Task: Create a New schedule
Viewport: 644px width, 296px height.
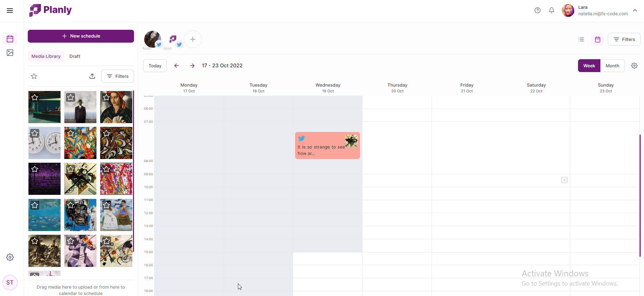Action: coord(81,36)
